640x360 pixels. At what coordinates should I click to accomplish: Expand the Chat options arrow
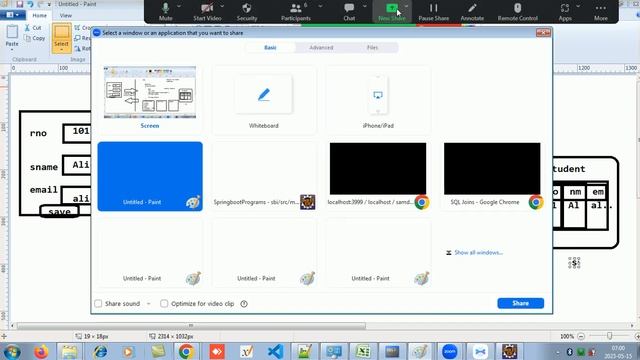(x=364, y=6)
